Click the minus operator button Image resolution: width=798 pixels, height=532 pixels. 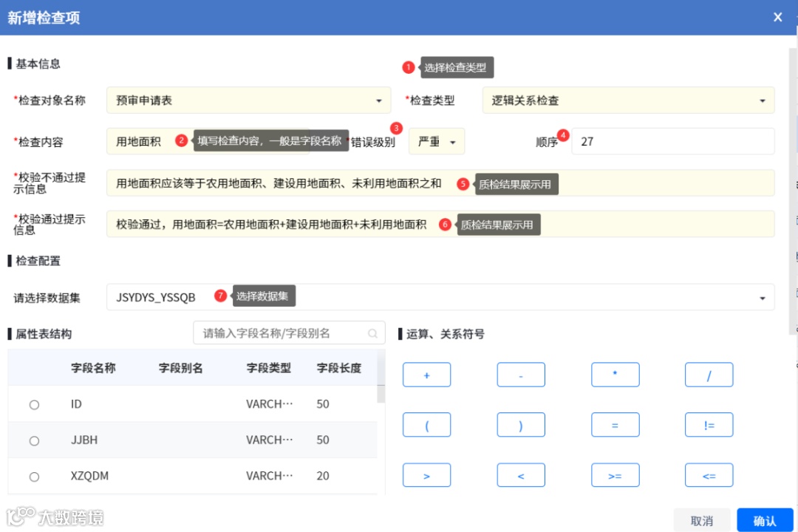pos(521,375)
